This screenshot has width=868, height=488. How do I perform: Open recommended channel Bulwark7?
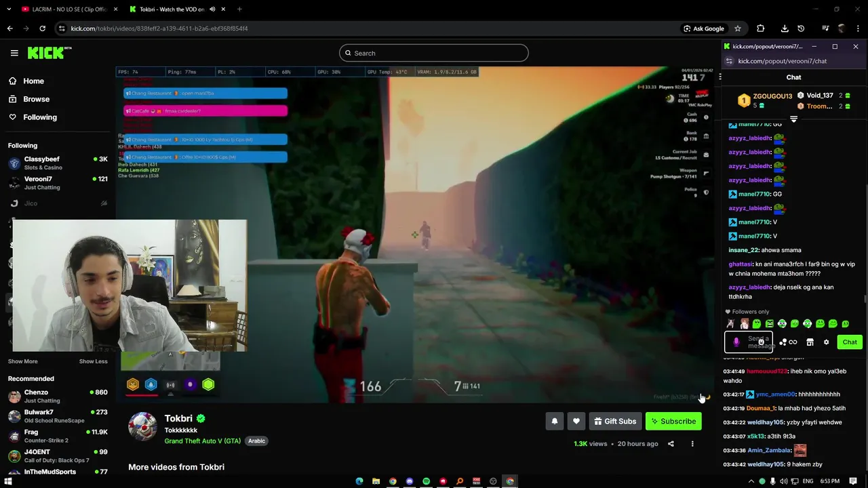[x=58, y=416]
